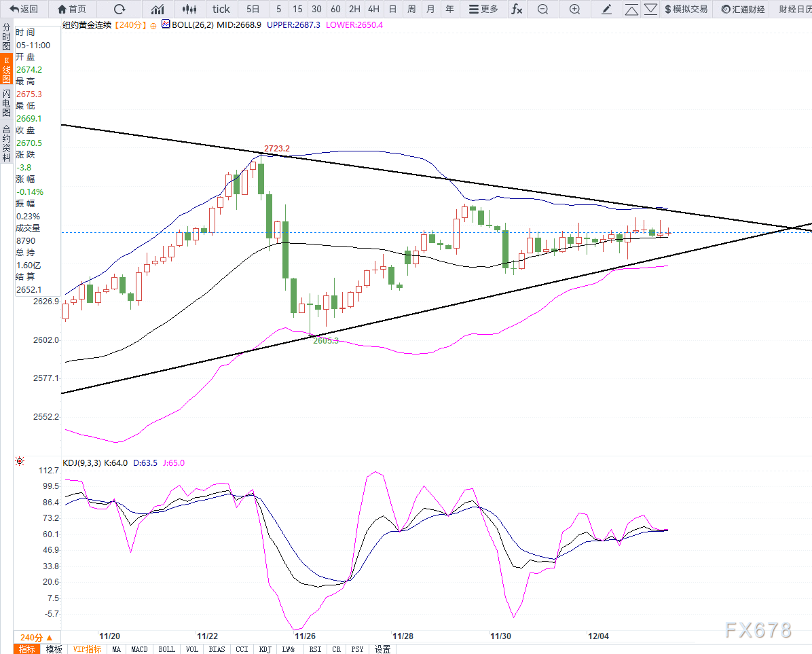This screenshot has height=654, width=812.
Task: Open the fx formula indicator tool
Action: coord(517,9)
